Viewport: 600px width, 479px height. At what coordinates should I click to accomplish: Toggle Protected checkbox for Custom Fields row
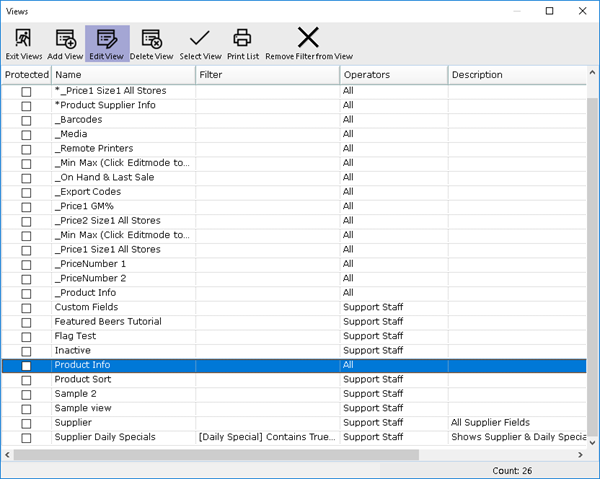click(26, 308)
